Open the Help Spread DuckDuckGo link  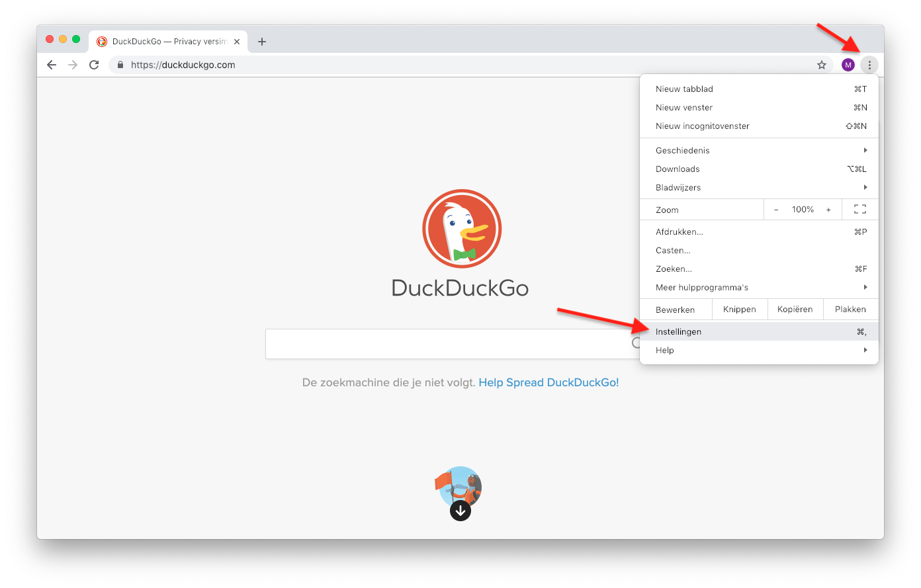point(548,382)
